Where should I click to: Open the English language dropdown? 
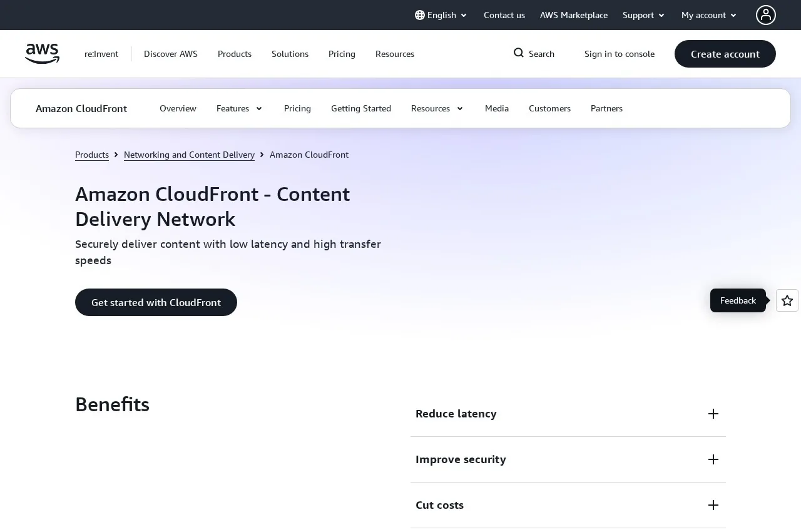tap(441, 15)
